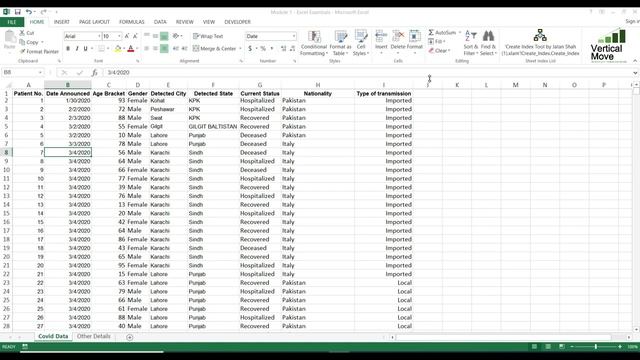The image size is (640, 360).
Task: Click the Clear button
Action: [438, 51]
